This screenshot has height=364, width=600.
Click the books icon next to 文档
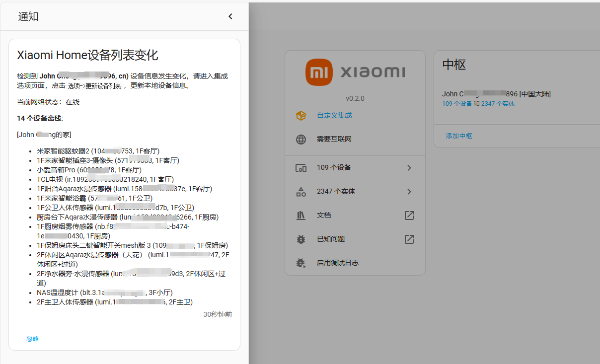click(301, 216)
